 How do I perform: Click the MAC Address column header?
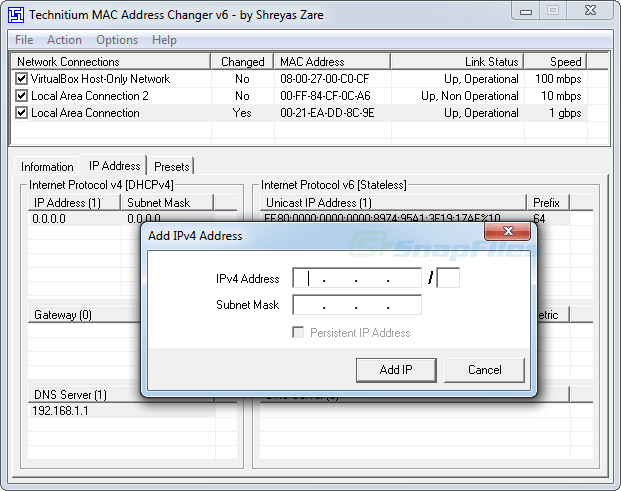pyautogui.click(x=332, y=62)
